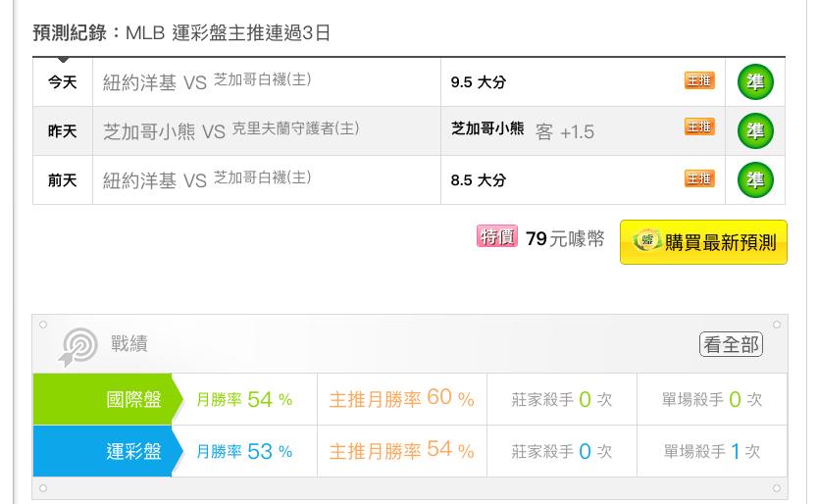
Task: Open 前天 紐約洋基 VS 芝加哥白襪 matchup
Action: [x=207, y=180]
